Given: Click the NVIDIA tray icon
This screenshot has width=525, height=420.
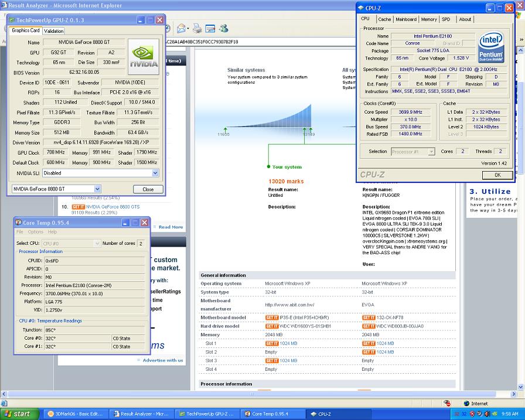Looking at the screenshot, I should click(495, 414).
